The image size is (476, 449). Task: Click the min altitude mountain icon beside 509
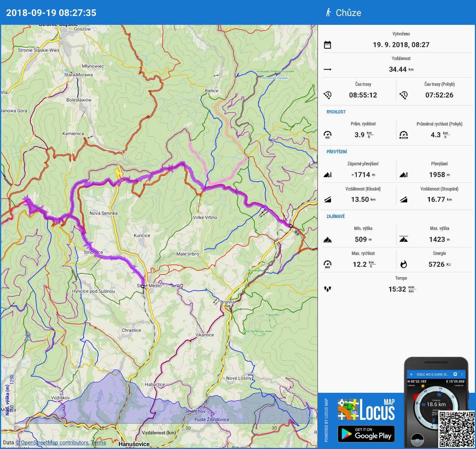327,240
